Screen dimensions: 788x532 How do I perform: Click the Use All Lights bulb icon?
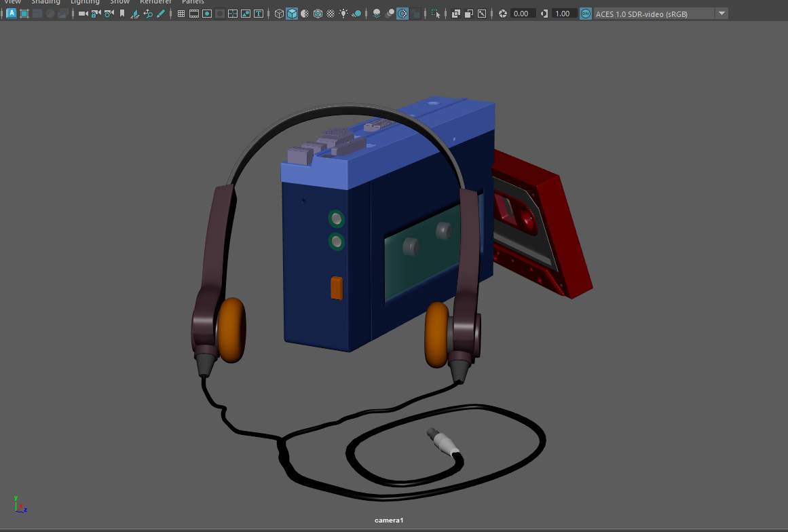(x=343, y=14)
